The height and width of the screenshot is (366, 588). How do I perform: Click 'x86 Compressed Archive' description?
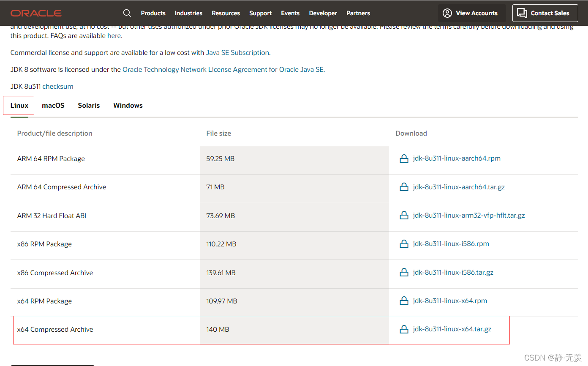point(55,273)
